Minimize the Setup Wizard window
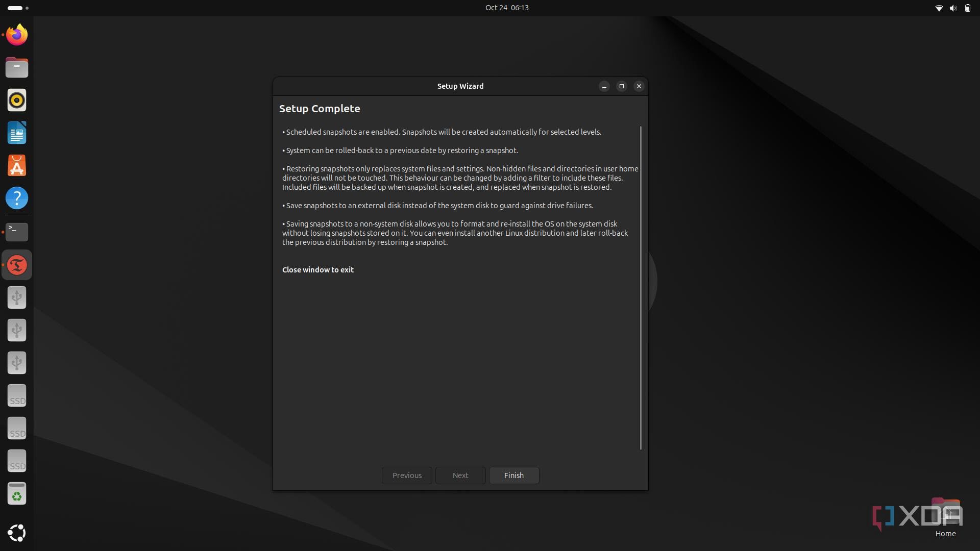This screenshot has width=980, height=551. (604, 86)
